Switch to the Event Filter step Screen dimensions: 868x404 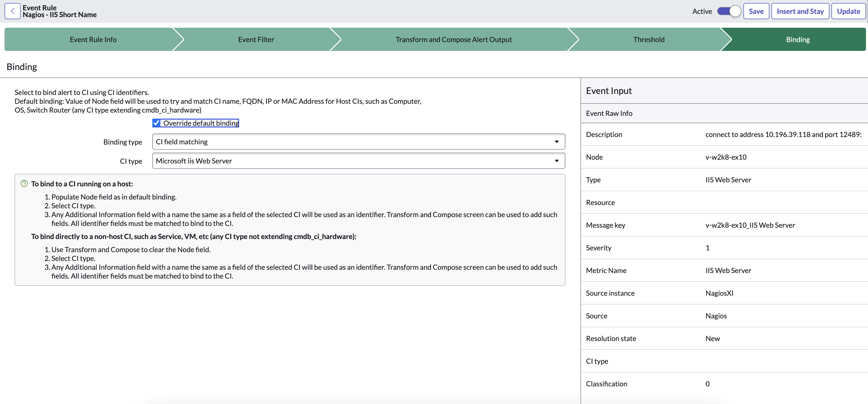(x=256, y=39)
